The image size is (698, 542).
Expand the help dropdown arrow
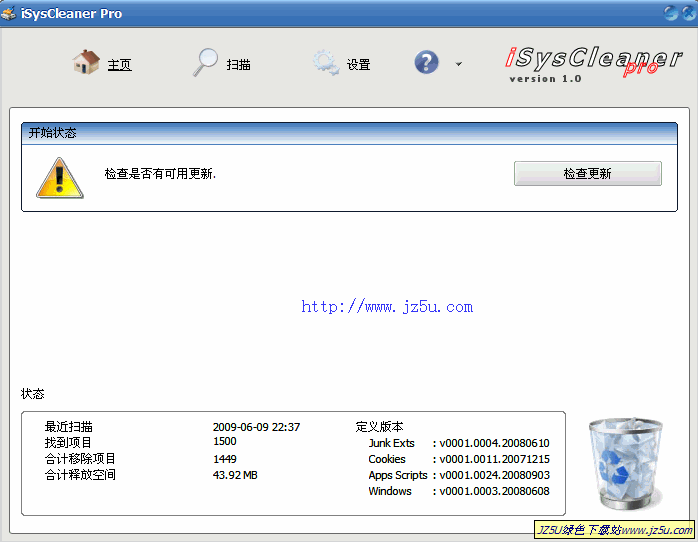459,64
